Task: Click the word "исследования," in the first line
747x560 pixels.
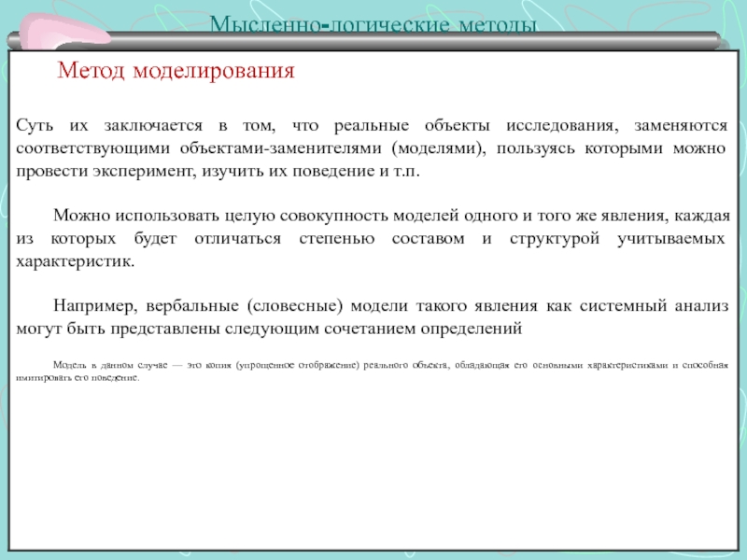Action: coord(562,125)
